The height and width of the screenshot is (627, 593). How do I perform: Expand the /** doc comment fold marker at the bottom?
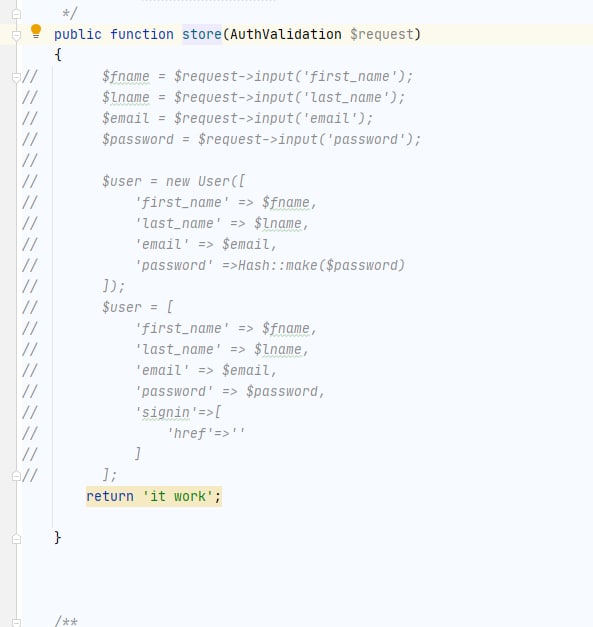[x=16, y=622]
